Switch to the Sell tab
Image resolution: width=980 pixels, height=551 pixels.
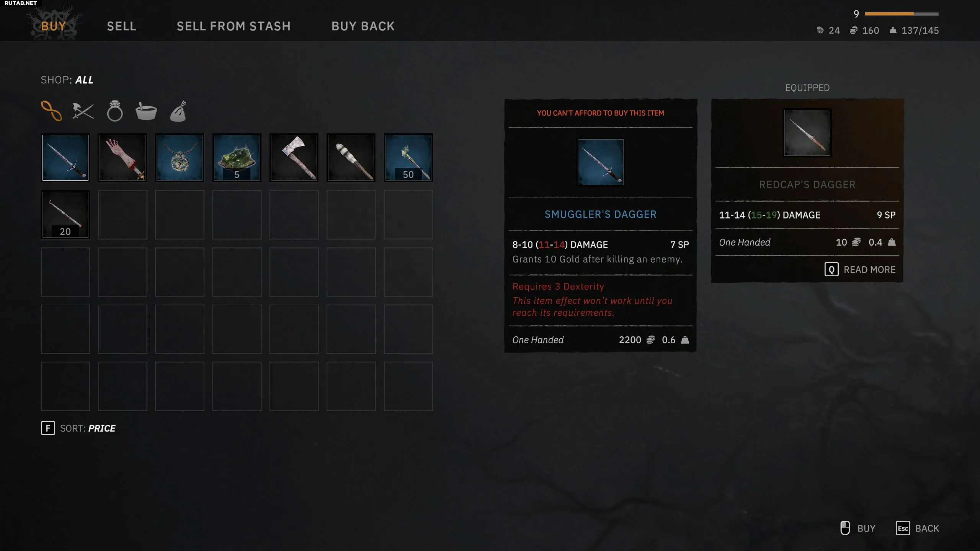121,26
